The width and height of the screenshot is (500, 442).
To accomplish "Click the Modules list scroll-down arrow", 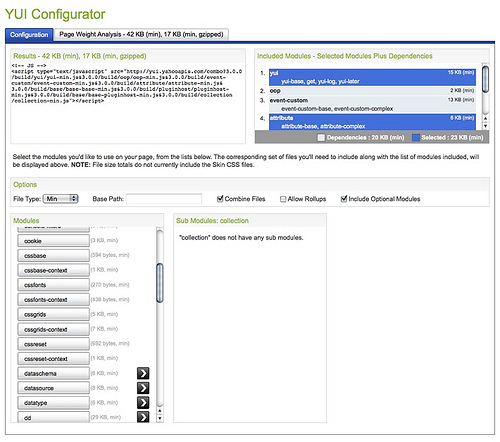I will pyautogui.click(x=160, y=418).
